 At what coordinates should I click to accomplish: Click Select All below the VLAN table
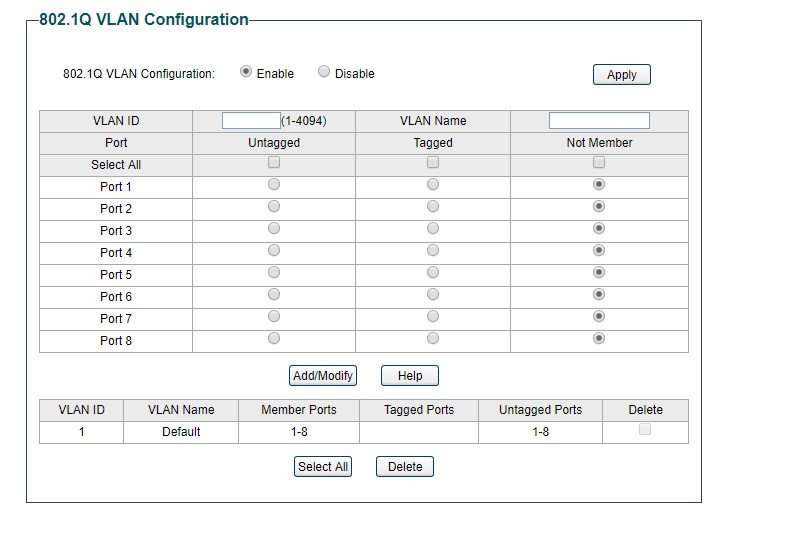point(323,467)
